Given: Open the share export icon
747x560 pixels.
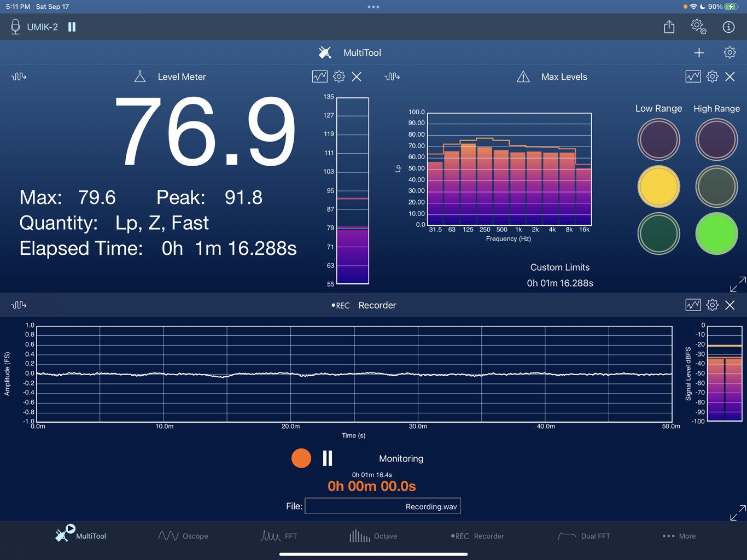Looking at the screenshot, I should [x=669, y=26].
